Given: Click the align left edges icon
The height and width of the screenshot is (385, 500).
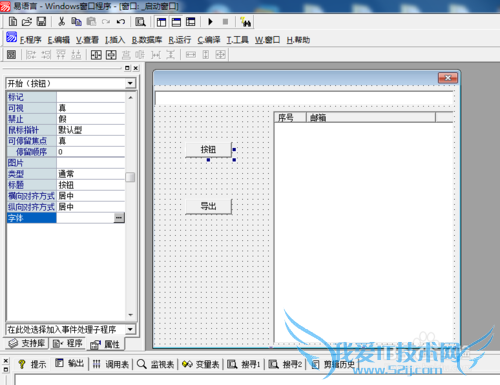Looking at the screenshot, I should tap(31, 54).
